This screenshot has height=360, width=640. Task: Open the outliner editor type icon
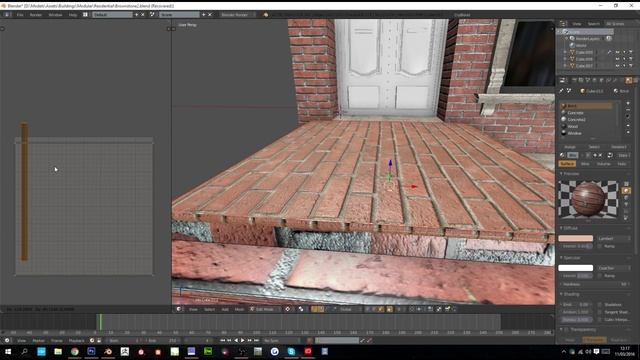[x=563, y=24]
